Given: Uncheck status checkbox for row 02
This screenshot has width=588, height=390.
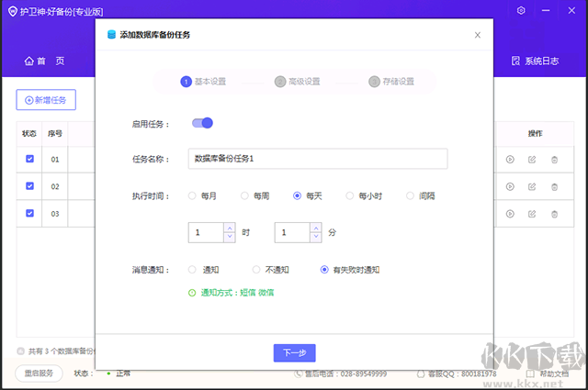Looking at the screenshot, I should [29, 185].
